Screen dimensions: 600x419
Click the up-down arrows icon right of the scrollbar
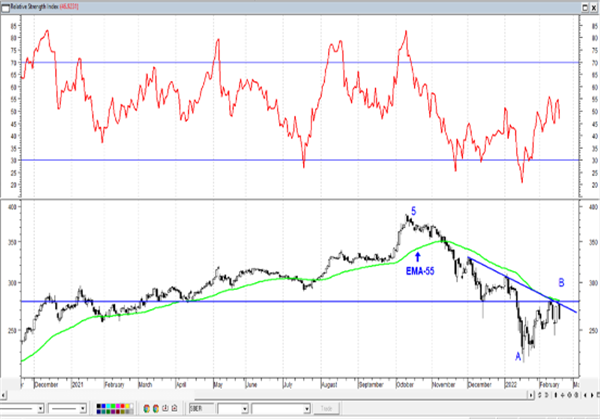point(540,395)
